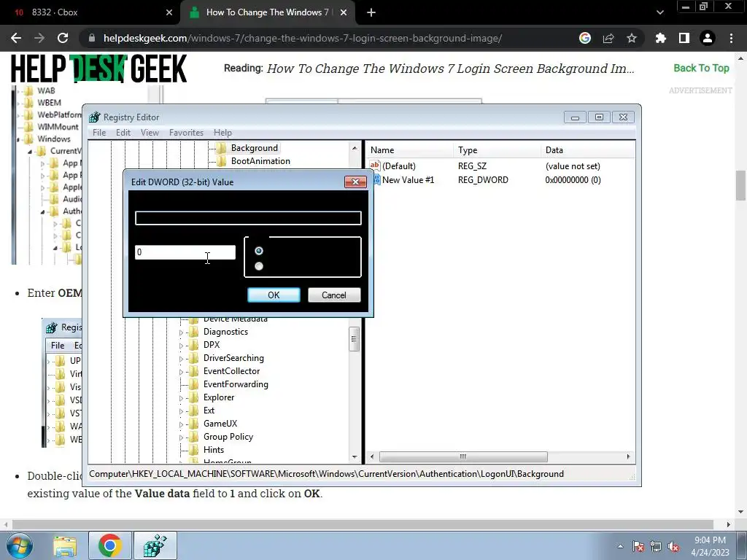Switch to Chrome in the taskbar
Image resolution: width=747 pixels, height=560 pixels.
coord(110,545)
